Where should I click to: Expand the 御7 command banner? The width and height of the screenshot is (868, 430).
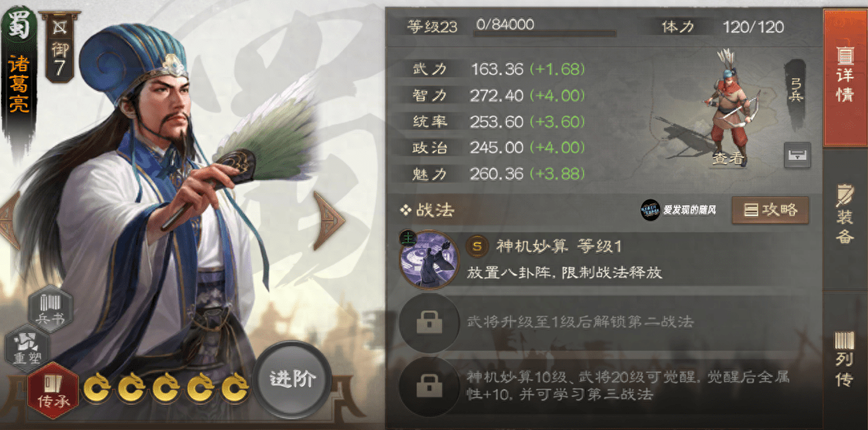[x=59, y=47]
